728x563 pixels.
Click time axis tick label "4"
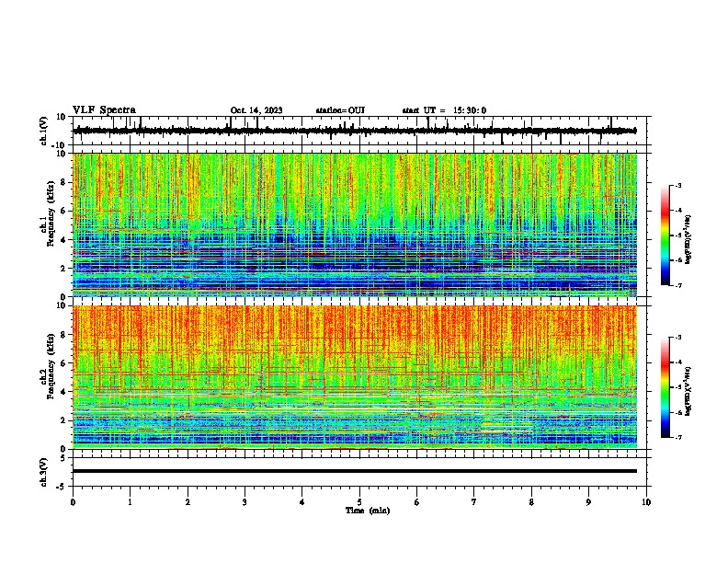click(x=302, y=502)
